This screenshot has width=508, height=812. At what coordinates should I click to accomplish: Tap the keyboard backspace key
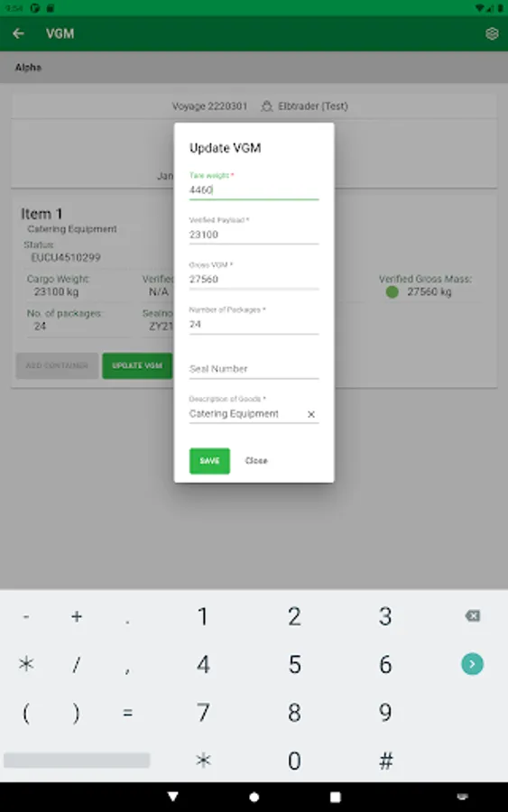[x=472, y=615]
